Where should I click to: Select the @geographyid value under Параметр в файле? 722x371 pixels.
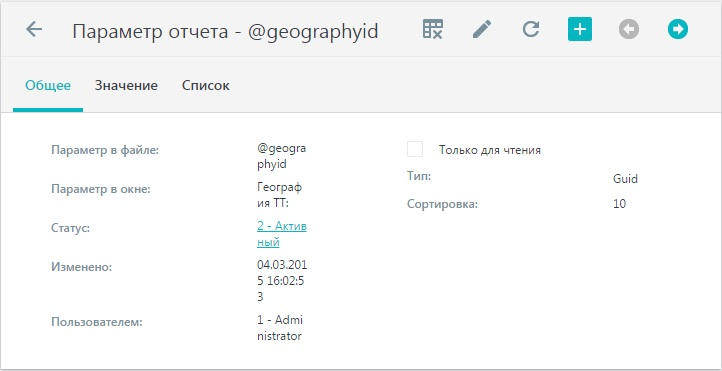pyautogui.click(x=281, y=157)
